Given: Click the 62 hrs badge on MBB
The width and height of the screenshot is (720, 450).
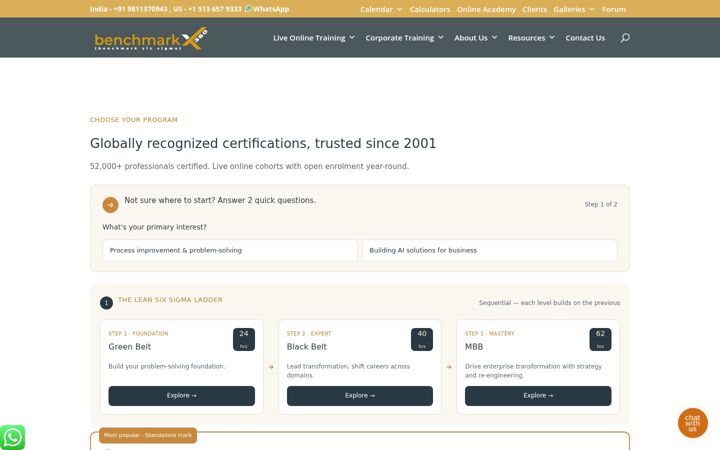Looking at the screenshot, I should coord(600,339).
